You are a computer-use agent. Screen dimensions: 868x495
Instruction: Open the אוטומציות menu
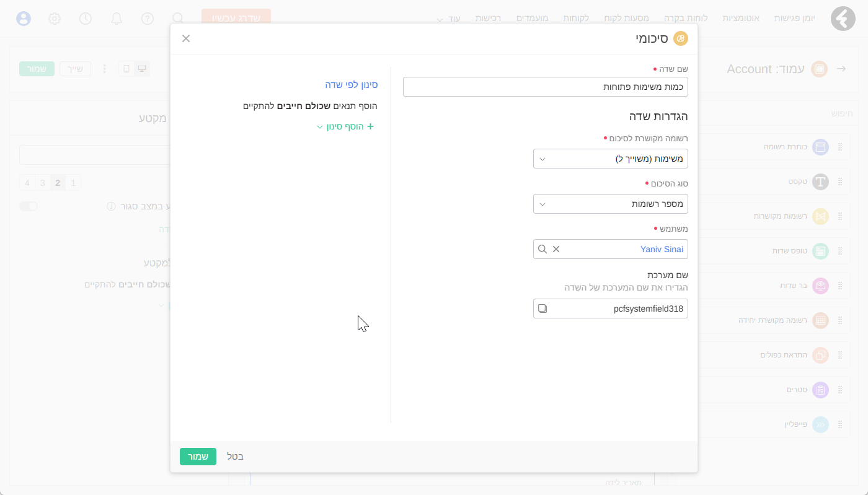[742, 18]
